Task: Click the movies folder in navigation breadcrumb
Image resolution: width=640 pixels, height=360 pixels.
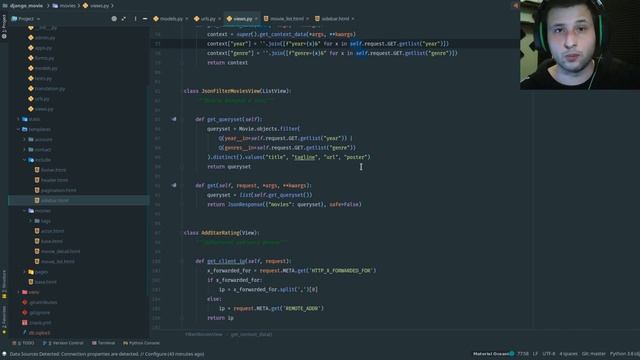Action: tap(64, 6)
